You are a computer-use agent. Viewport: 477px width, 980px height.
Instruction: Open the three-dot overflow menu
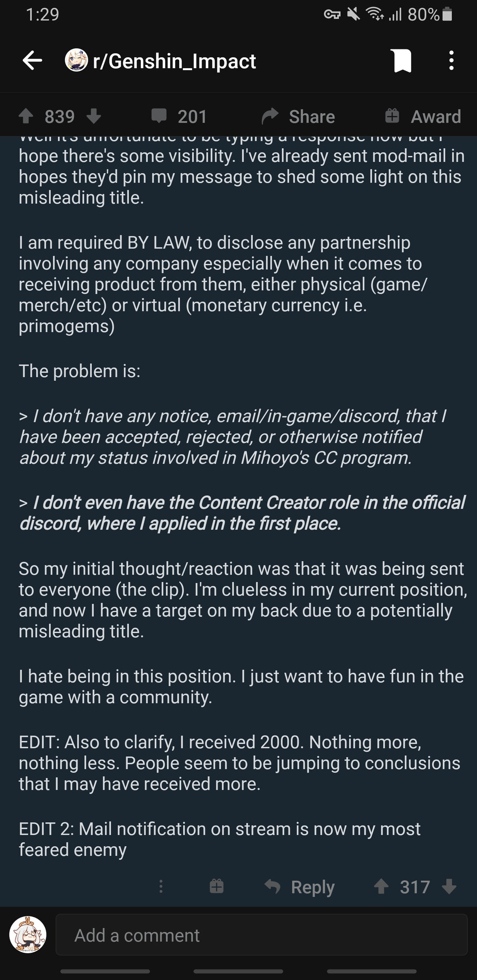coord(451,60)
